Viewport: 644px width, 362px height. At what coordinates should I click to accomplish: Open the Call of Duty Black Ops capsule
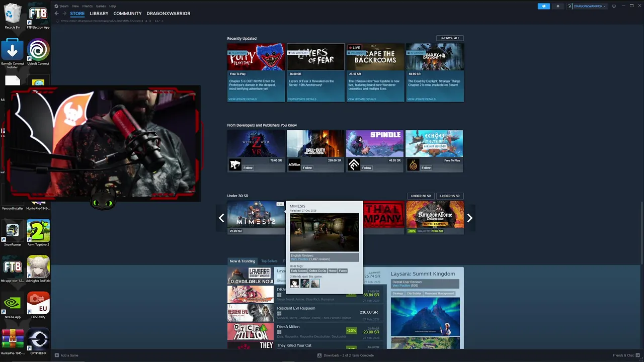click(x=315, y=151)
